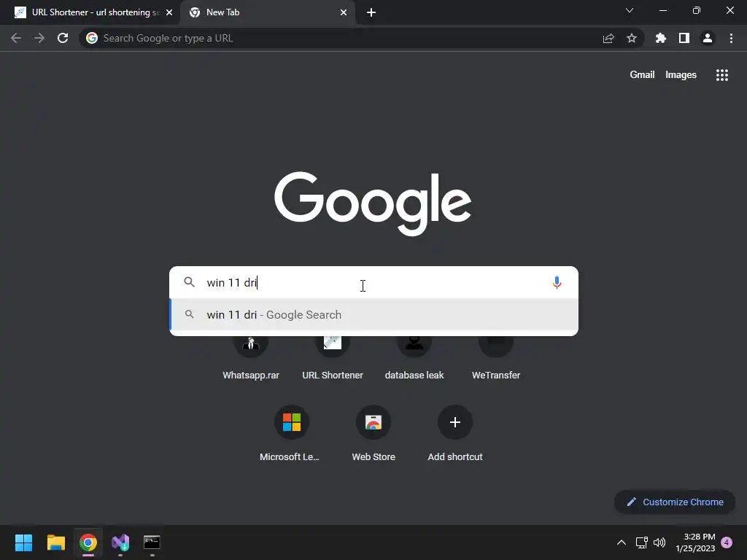Open the side panel icon

(x=684, y=38)
